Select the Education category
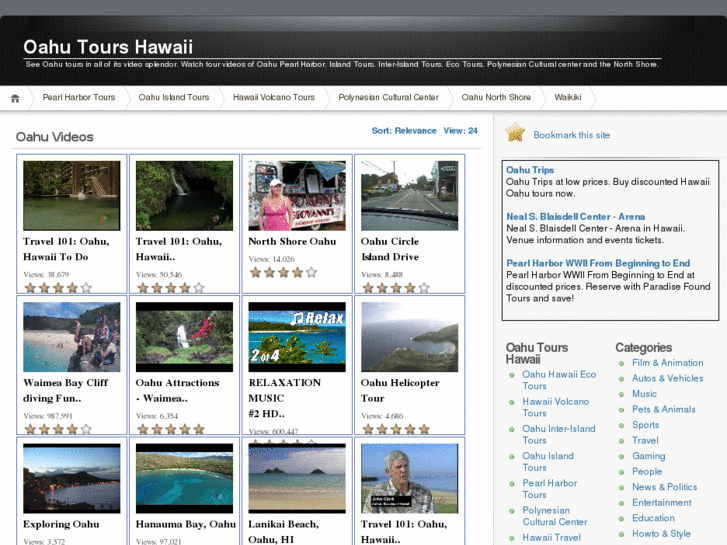The width and height of the screenshot is (727, 545). 653,518
